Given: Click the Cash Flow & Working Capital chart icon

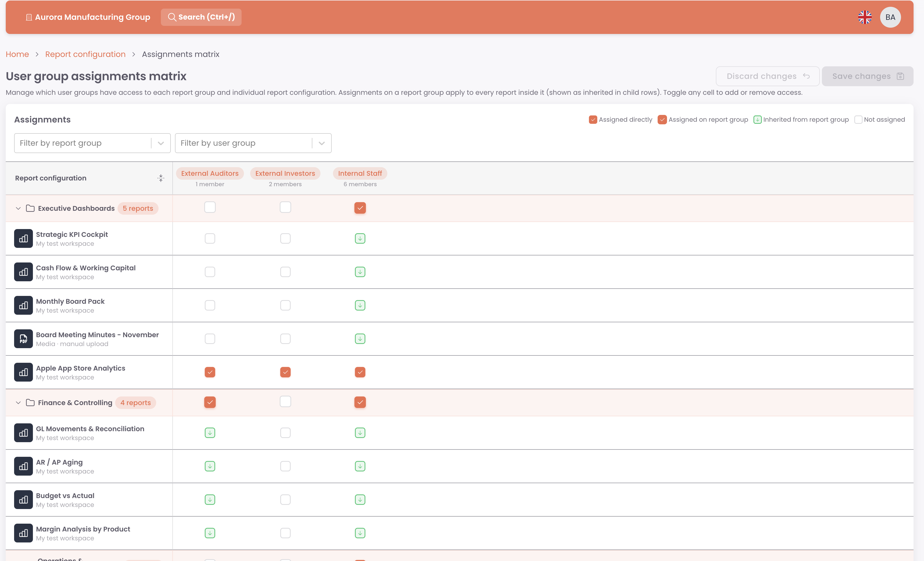Looking at the screenshot, I should click(23, 272).
